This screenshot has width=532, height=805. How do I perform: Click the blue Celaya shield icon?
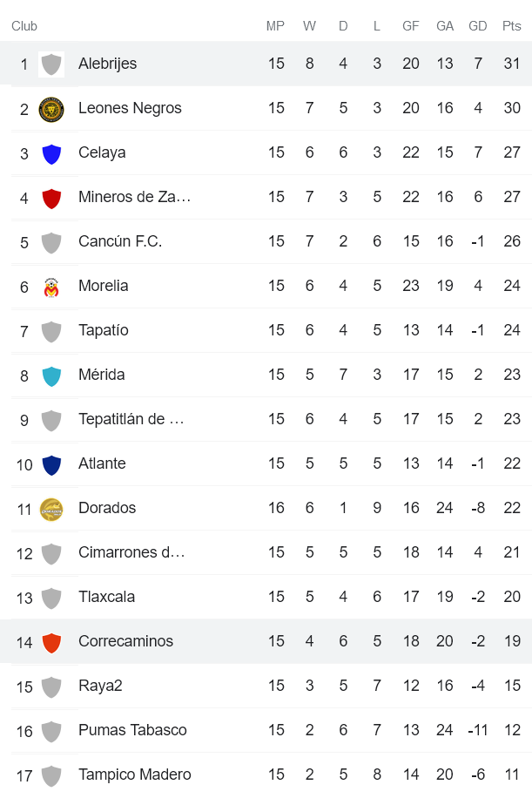[x=51, y=153]
